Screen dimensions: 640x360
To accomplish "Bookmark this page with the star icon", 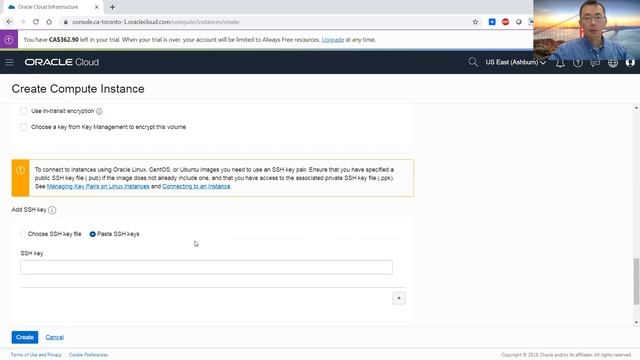I will tap(475, 22).
